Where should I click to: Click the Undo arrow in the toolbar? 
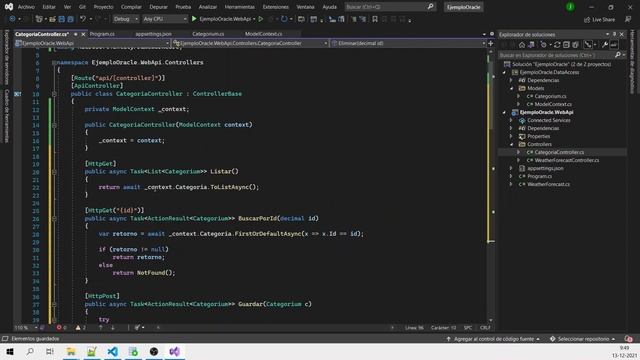83,19
